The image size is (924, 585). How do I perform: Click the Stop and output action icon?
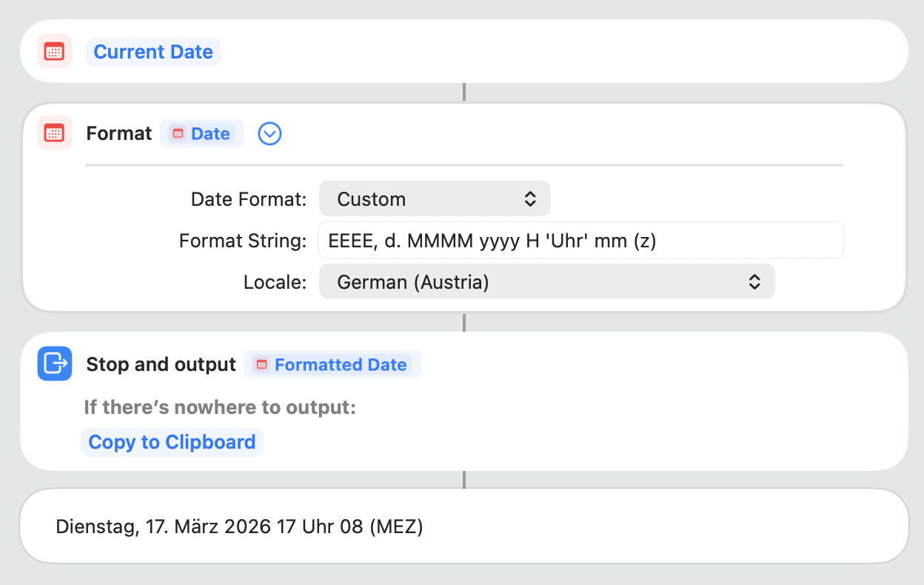pos(54,364)
